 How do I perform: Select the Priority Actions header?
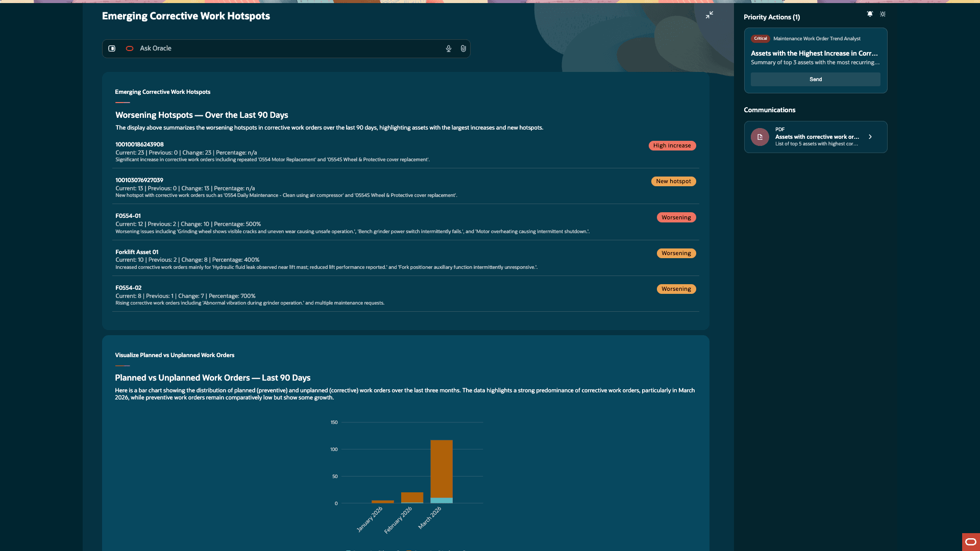click(x=773, y=17)
